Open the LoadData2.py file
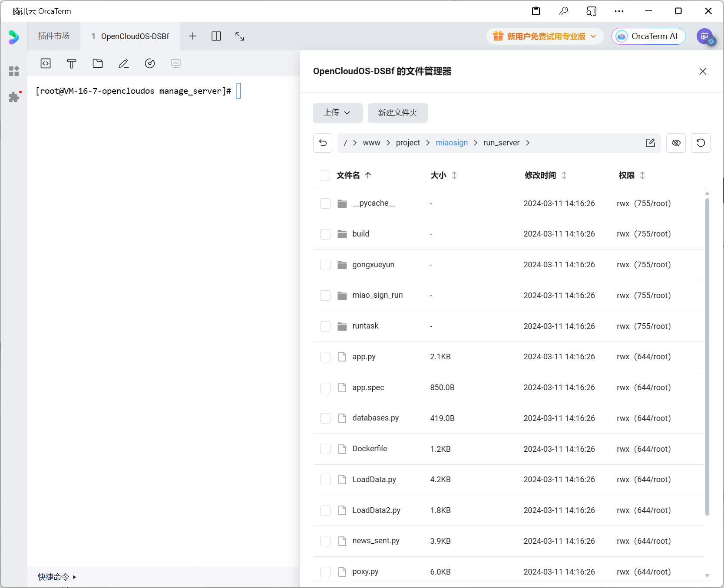724x588 pixels. tap(376, 510)
